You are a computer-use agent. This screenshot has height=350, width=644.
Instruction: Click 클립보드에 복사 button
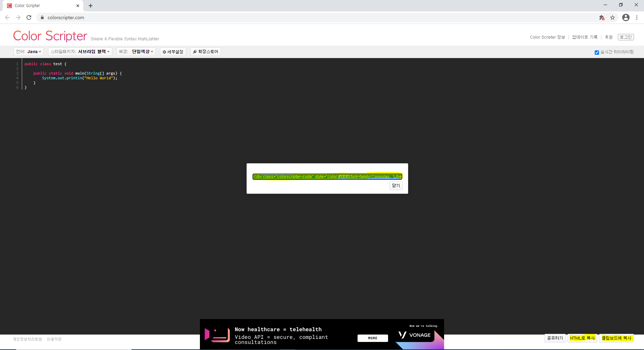click(x=616, y=338)
